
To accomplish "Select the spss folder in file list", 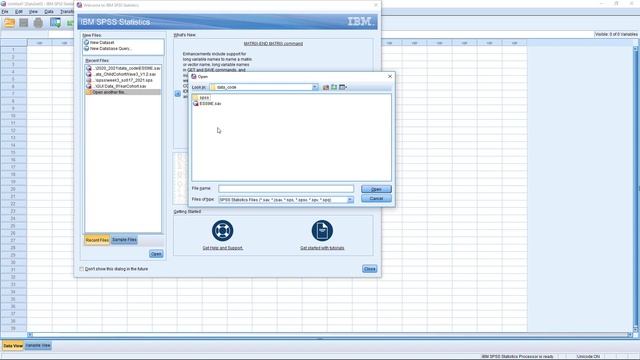I will (201, 98).
